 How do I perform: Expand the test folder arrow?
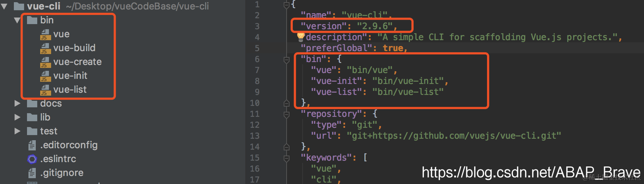pos(17,131)
